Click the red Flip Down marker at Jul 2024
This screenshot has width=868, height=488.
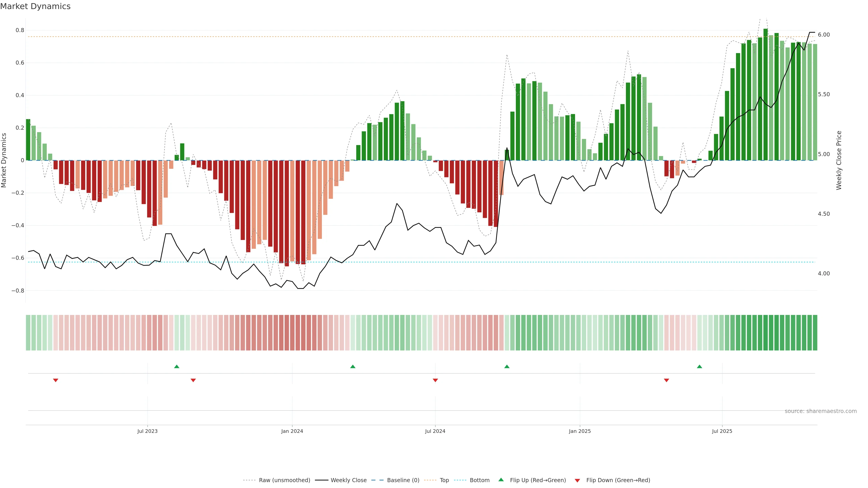coord(435,380)
